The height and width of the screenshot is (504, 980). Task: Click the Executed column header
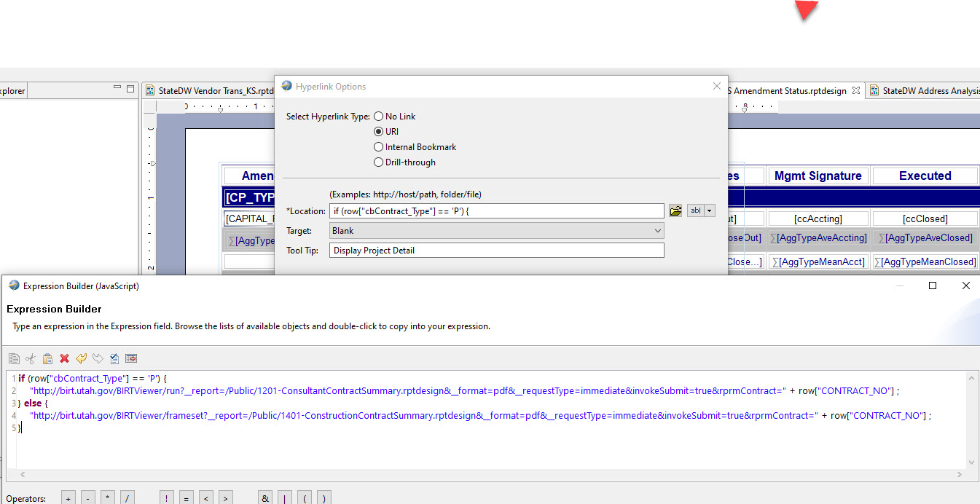[x=925, y=176]
